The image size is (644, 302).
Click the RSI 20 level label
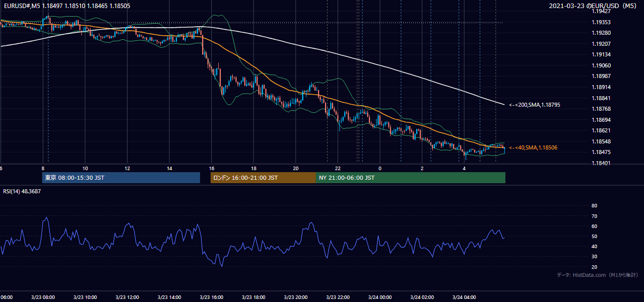click(x=594, y=267)
